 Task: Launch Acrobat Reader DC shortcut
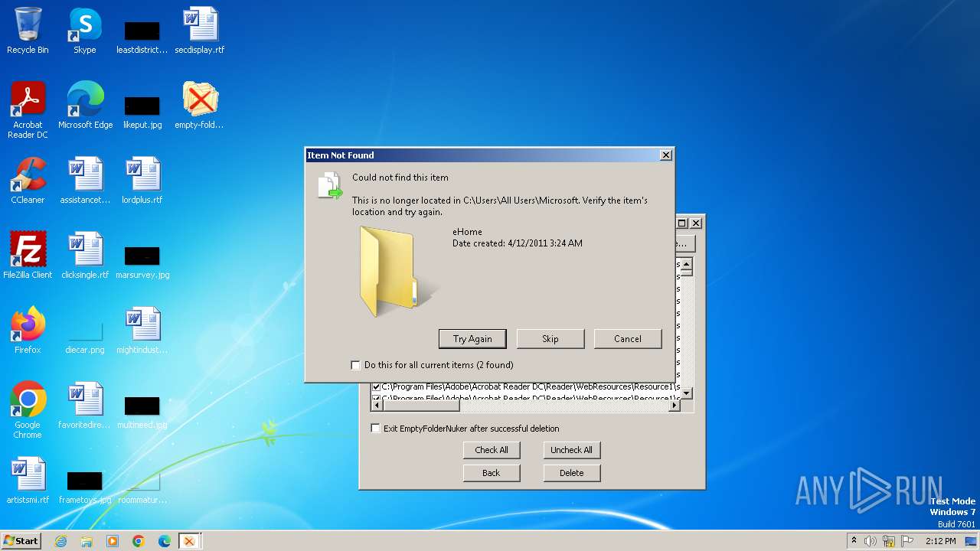(x=28, y=110)
